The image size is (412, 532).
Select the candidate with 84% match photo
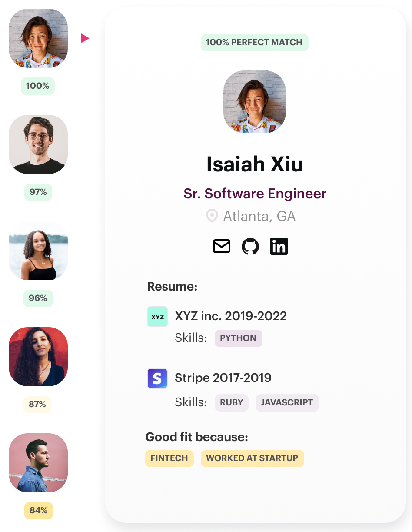pos(38,463)
